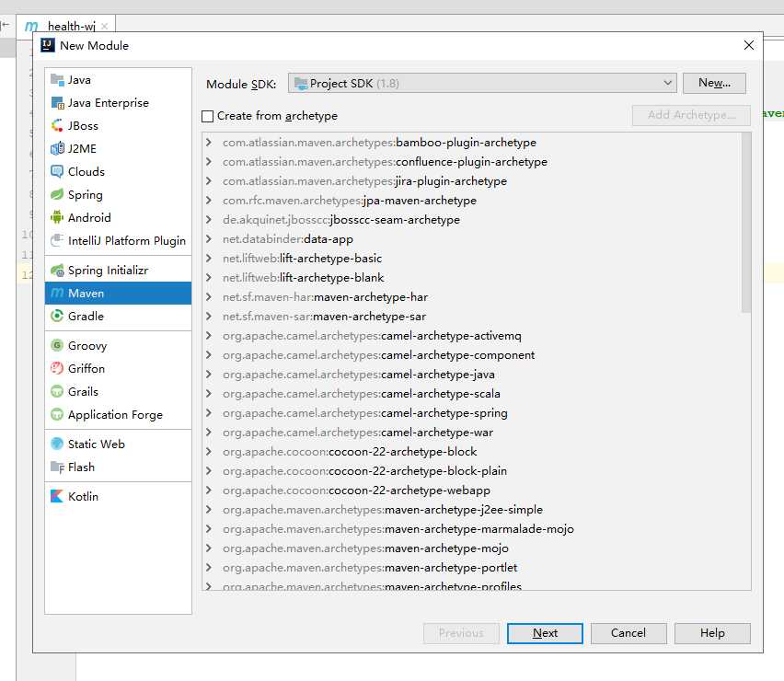Click the IntelliJ logo in title bar
Screen dimensions: 784x681
tap(48, 45)
